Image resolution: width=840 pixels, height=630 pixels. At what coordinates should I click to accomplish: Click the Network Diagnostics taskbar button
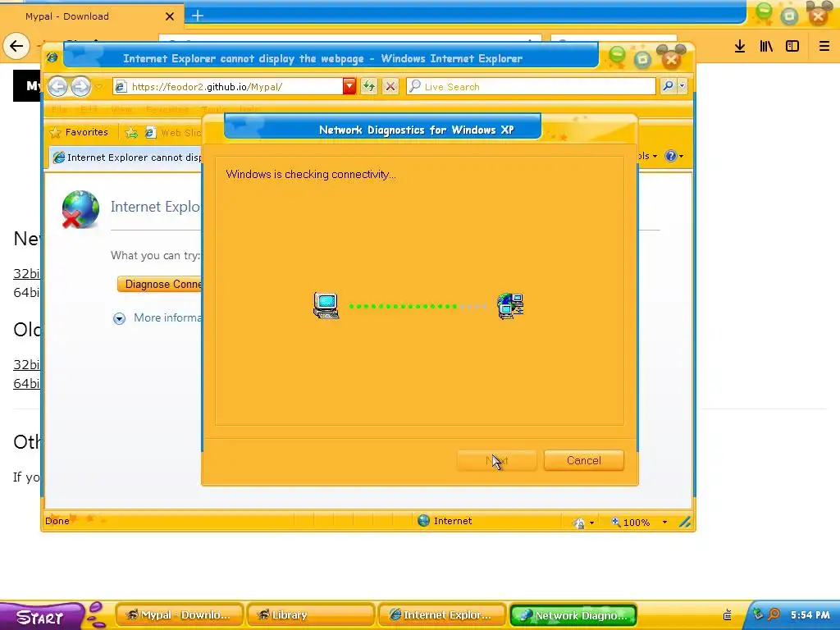click(573, 615)
